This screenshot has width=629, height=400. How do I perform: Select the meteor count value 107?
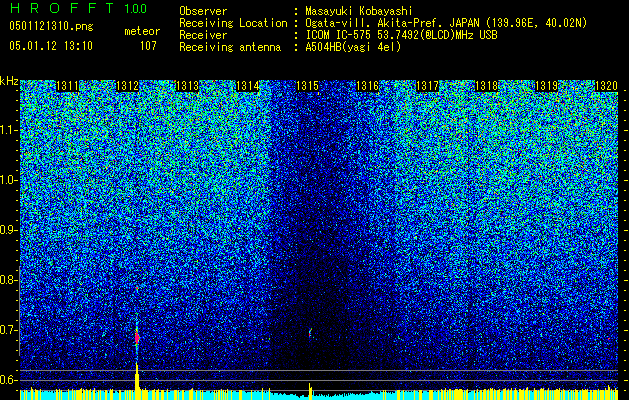click(x=148, y=46)
